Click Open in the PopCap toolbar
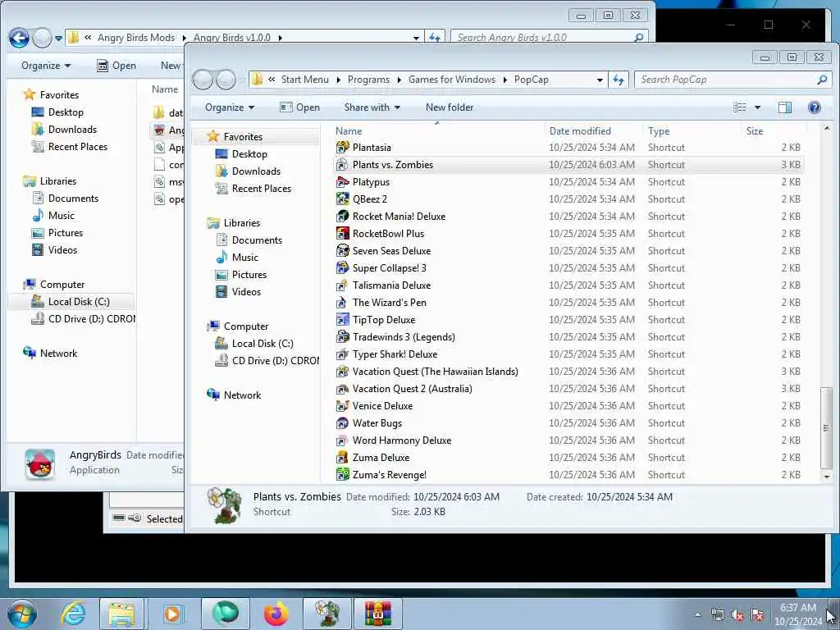This screenshot has height=630, width=840. (x=300, y=107)
